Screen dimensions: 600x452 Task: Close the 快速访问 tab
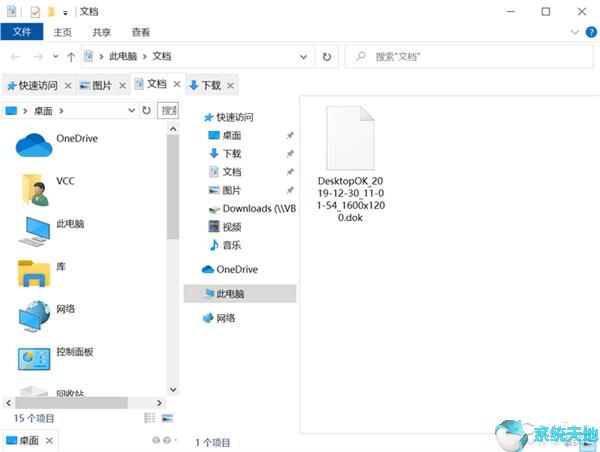pos(68,85)
